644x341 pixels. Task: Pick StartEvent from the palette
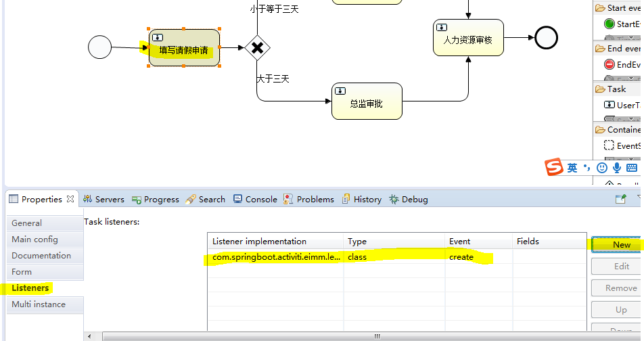tap(622, 24)
